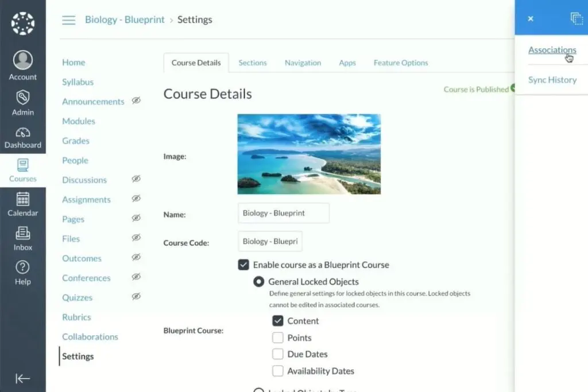The height and width of the screenshot is (392, 588).
Task: Open the Discussions course link
Action: tap(84, 180)
